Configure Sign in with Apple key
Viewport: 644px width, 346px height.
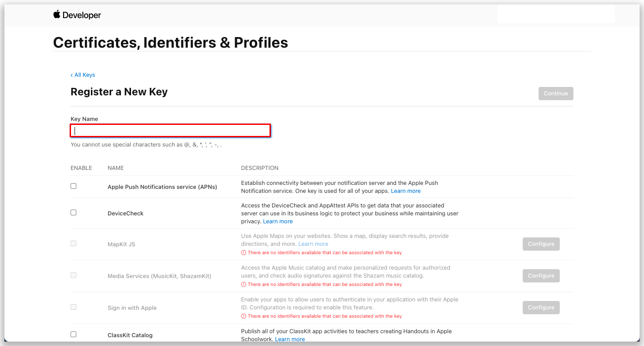[541, 308]
